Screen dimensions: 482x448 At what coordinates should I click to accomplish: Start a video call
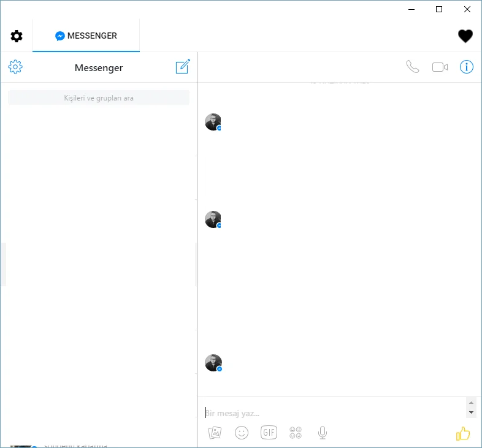point(440,67)
